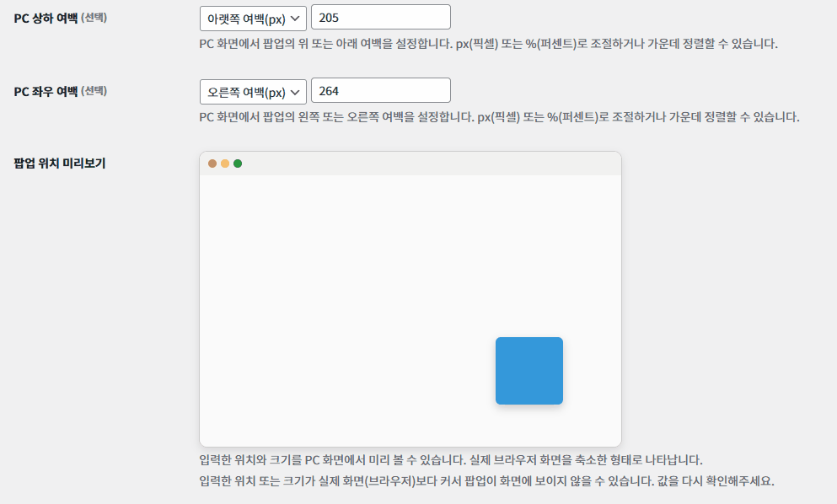
Task: Click the help text about 위 또는 아래 여백
Action: pyautogui.click(x=488, y=44)
